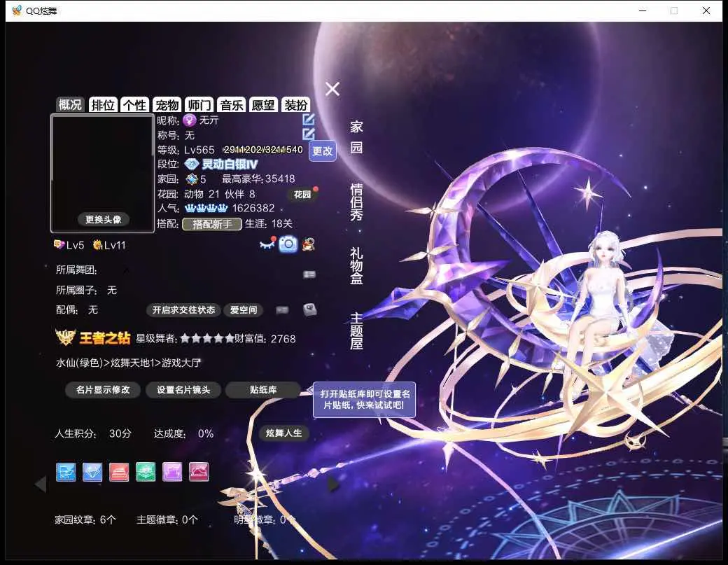Image resolution: width=728 pixels, height=565 pixels.
Task: Click the five-star 星级舞者 rating
Action: point(206,339)
